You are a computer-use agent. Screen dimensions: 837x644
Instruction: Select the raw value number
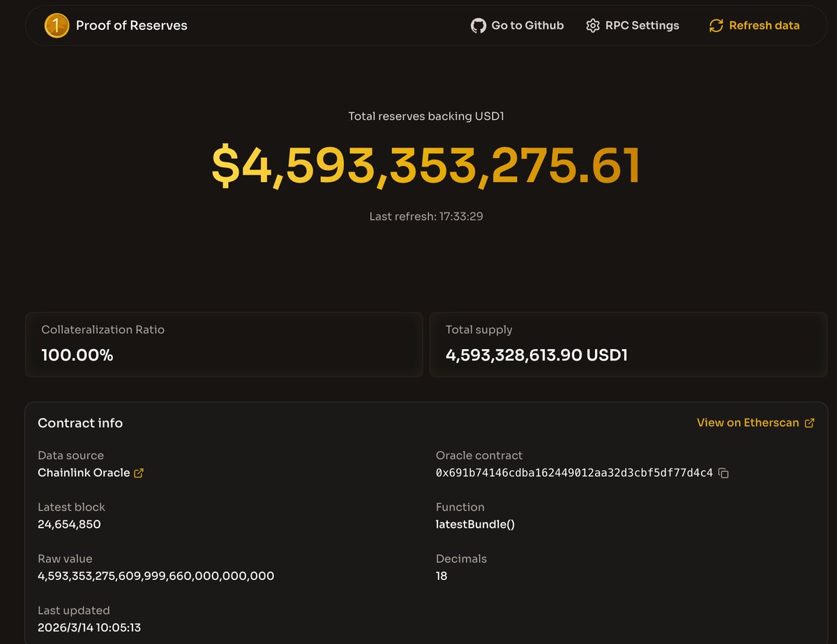coord(156,576)
